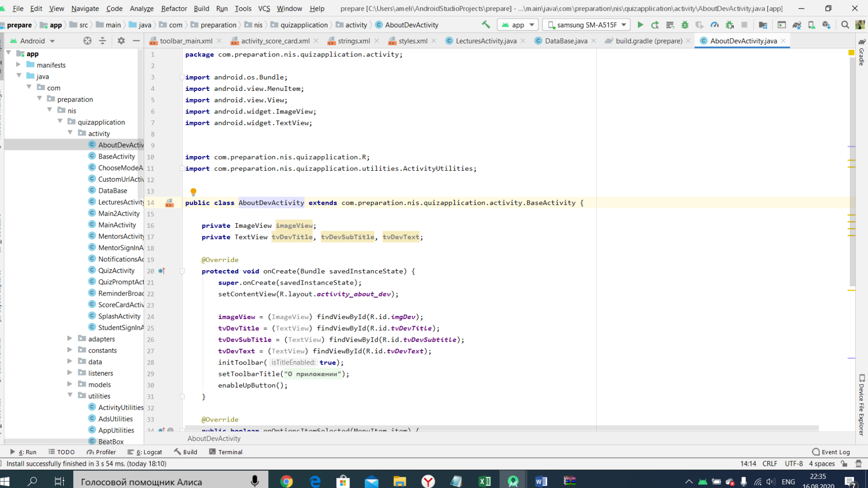Click the light bulb quick-fix icon
The image size is (868, 488).
click(193, 192)
